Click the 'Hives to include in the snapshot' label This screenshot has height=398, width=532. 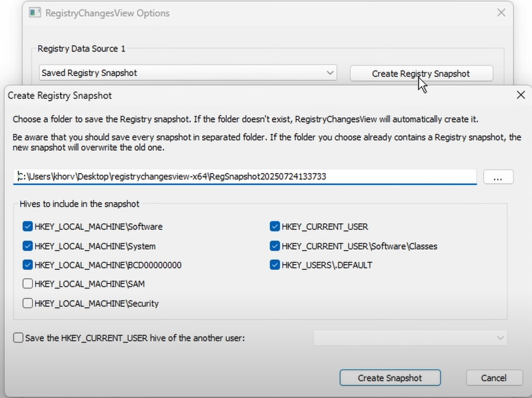pyautogui.click(x=79, y=204)
